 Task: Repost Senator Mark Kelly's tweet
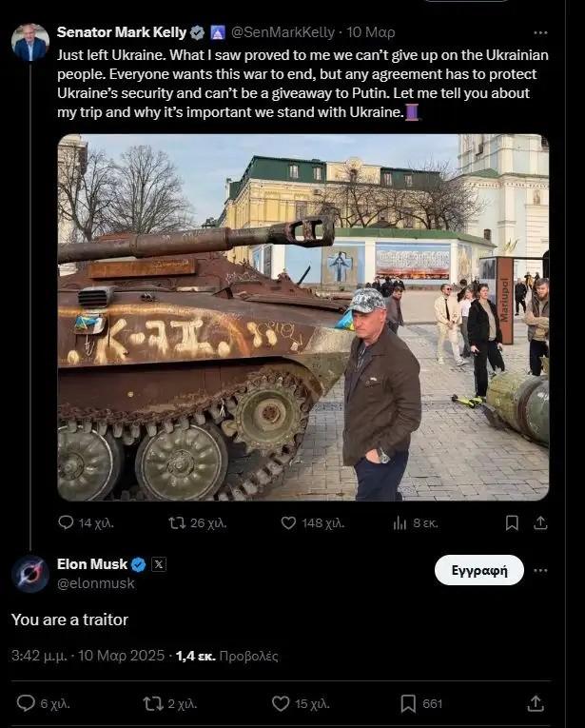197,523
